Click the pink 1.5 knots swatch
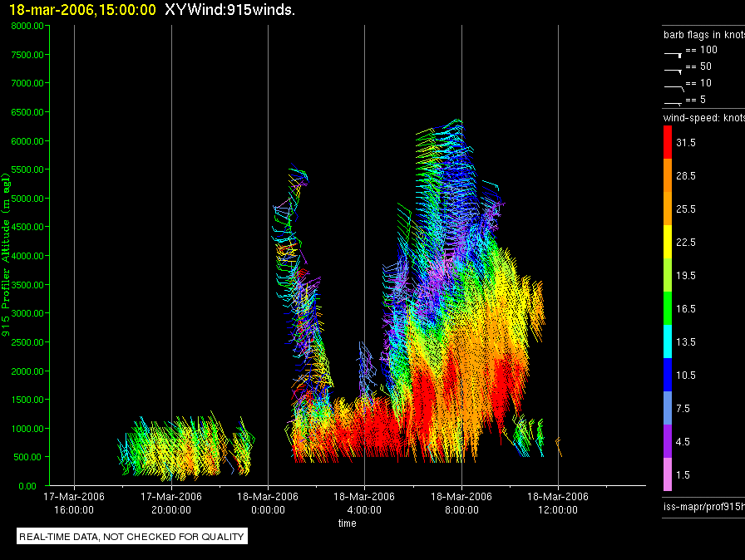This screenshot has height=560, width=745. [x=668, y=474]
